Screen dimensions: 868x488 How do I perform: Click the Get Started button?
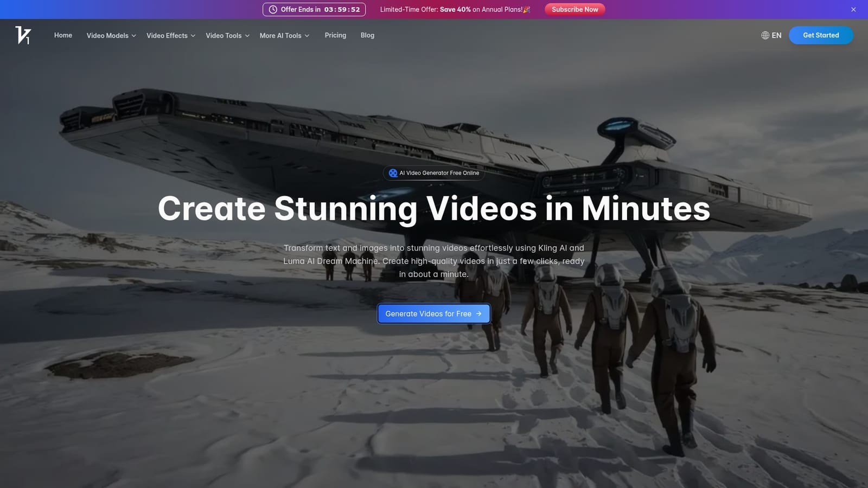821,35
